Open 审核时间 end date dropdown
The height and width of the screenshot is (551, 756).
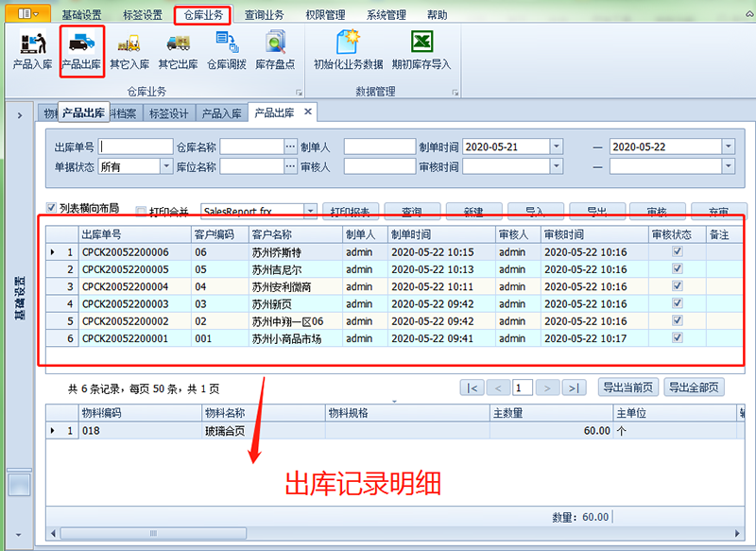728,166
